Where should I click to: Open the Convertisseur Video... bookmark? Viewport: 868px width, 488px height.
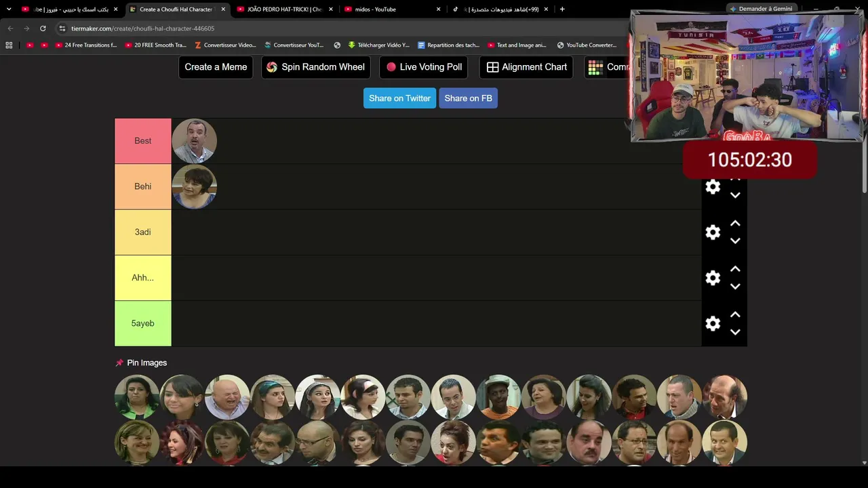pyautogui.click(x=225, y=45)
